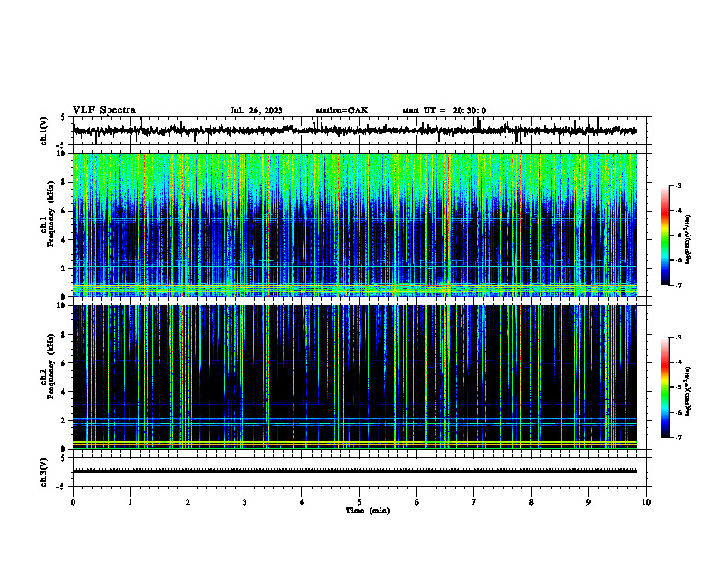Click the ch.3 voltage waveform trace
Screen dimensions: 728x563
pyautogui.click(x=354, y=471)
